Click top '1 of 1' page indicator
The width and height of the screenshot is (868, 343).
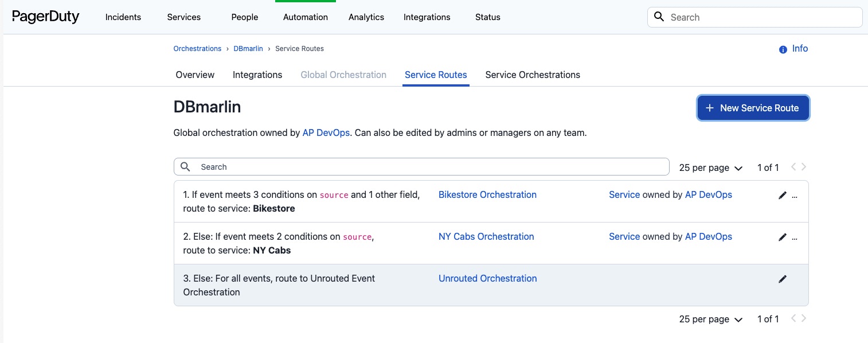[x=768, y=167]
